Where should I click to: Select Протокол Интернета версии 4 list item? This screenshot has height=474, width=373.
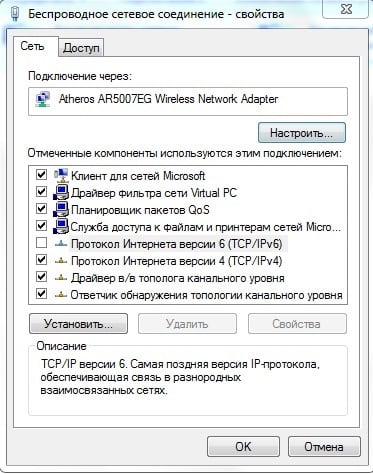[x=176, y=261]
